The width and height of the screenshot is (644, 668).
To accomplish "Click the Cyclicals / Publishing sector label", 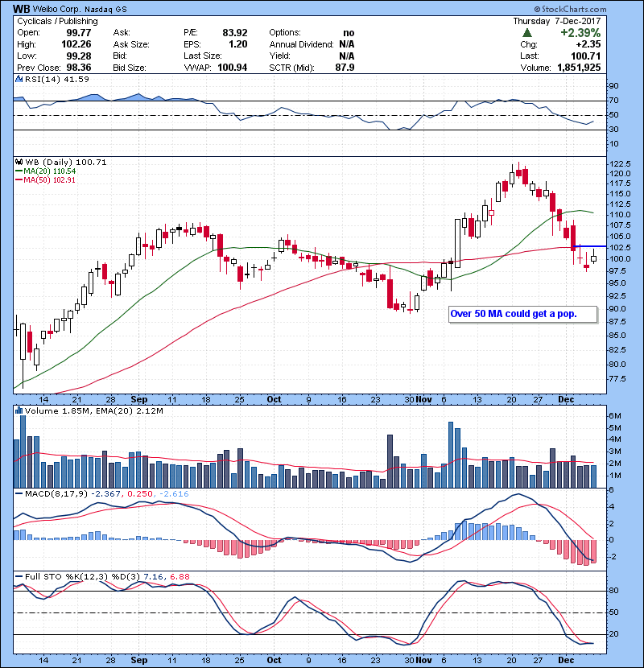I will point(57,21).
